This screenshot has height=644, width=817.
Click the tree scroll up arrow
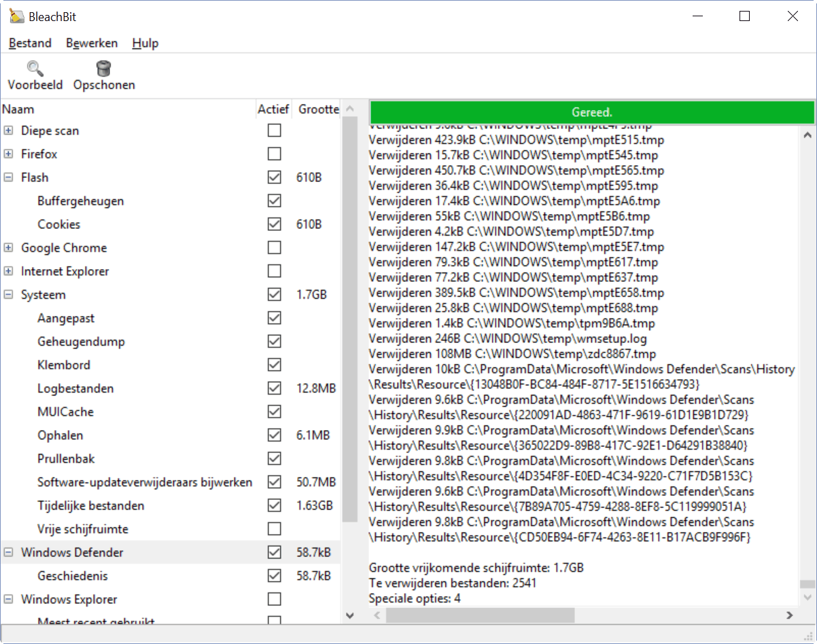(x=349, y=109)
